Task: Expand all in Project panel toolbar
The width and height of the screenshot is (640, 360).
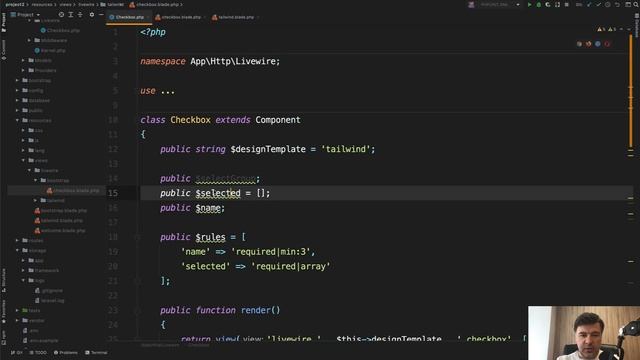Action: point(71,15)
